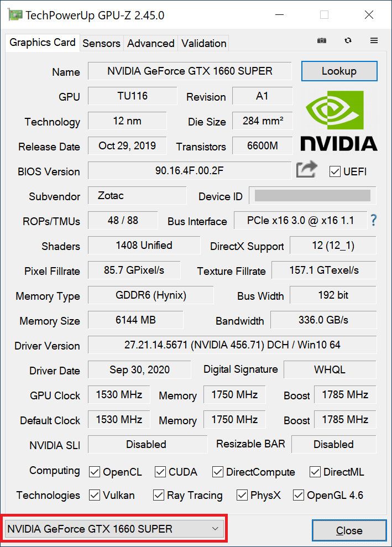Uncheck Ray Tracing support
The width and height of the screenshot is (392, 547).
159,495
